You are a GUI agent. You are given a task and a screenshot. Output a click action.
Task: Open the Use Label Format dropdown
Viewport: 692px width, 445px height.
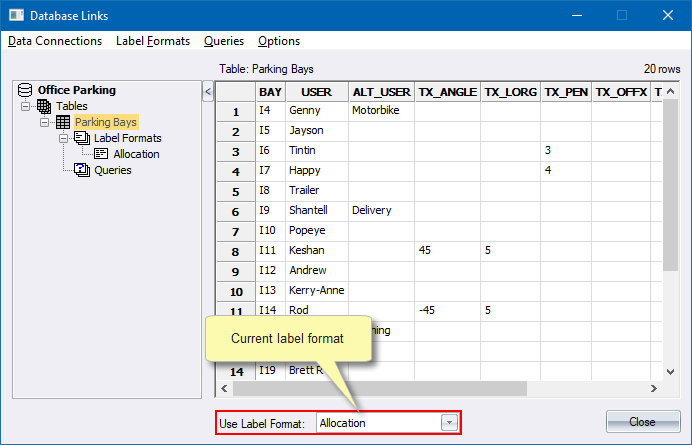(x=449, y=423)
